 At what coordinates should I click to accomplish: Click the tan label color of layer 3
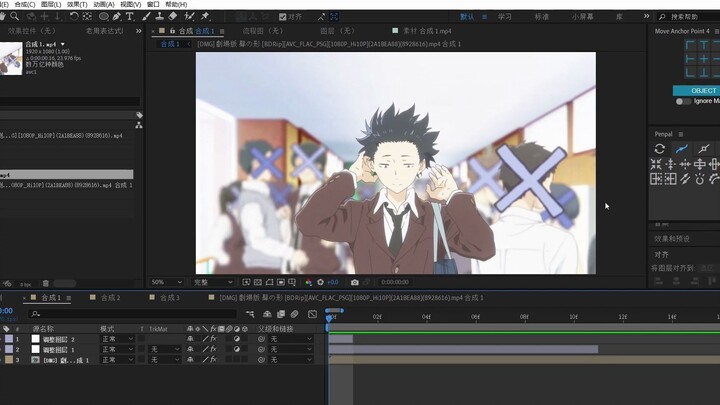9,360
